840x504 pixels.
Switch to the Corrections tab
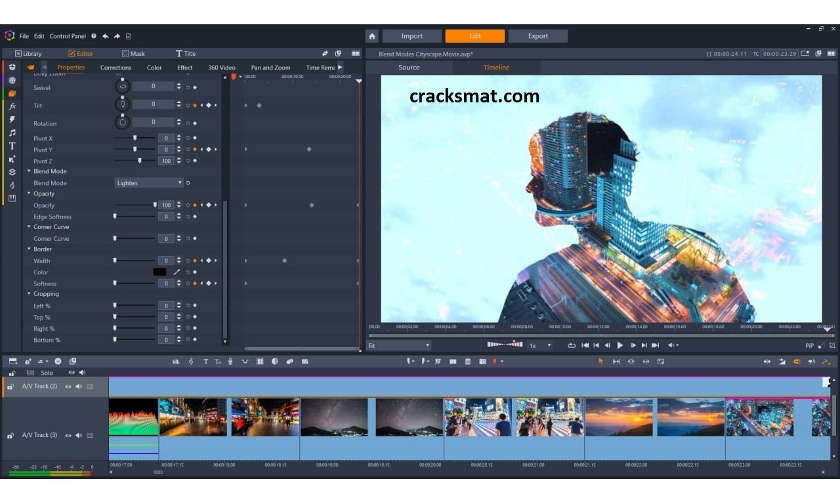[x=115, y=68]
